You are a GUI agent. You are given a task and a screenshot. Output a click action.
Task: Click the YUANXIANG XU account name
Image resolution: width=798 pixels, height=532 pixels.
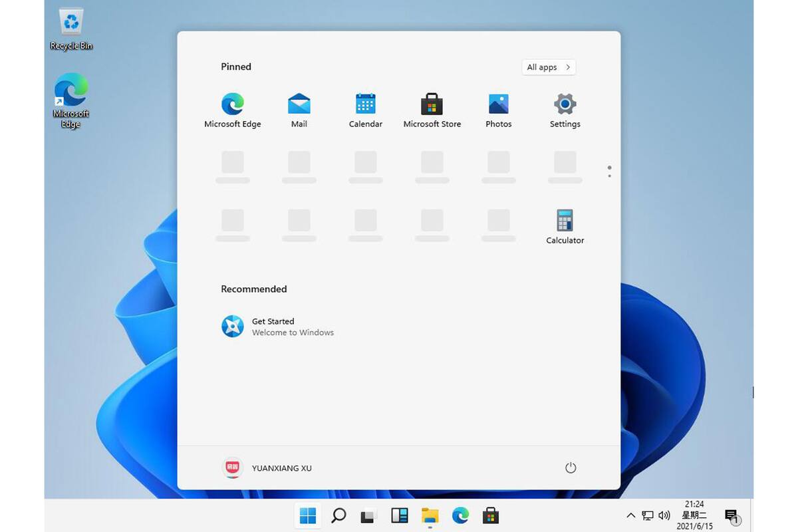[281, 467]
